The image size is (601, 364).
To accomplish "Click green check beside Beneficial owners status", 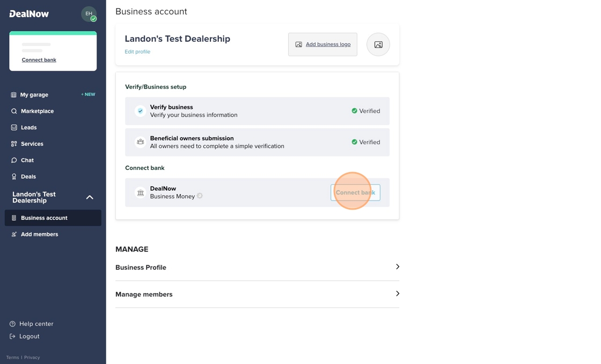I will click(x=354, y=142).
